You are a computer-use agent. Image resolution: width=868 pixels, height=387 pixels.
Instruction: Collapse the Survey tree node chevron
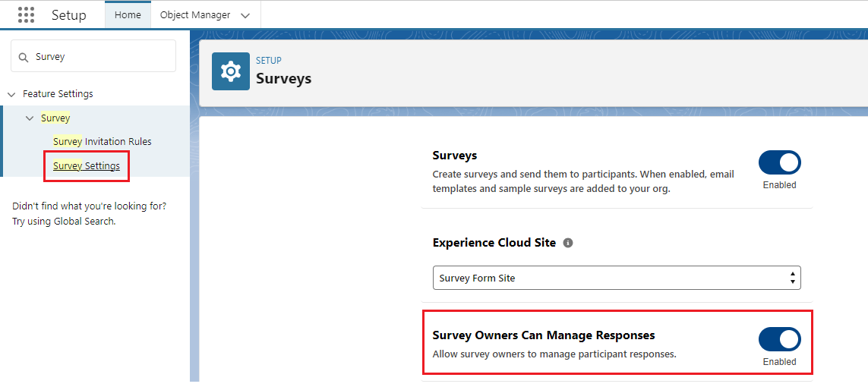pos(30,118)
